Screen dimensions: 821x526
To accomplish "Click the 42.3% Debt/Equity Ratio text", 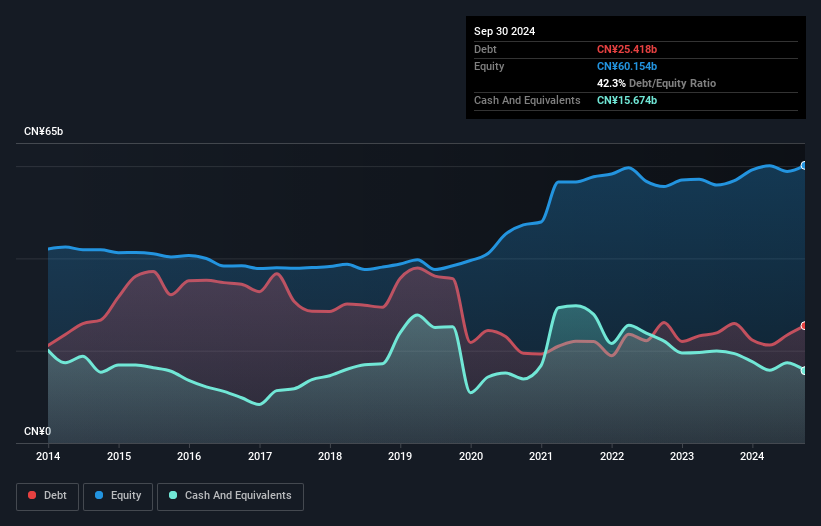I will 656,83.
